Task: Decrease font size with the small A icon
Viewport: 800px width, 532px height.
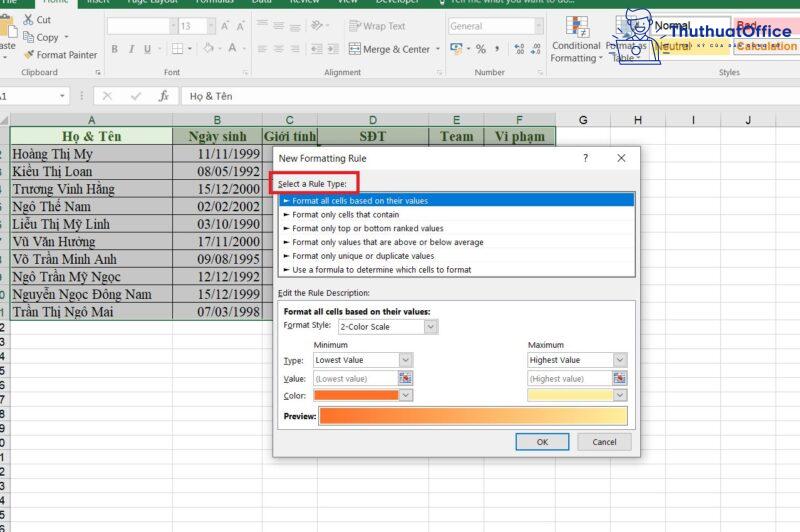Action: [x=240, y=26]
